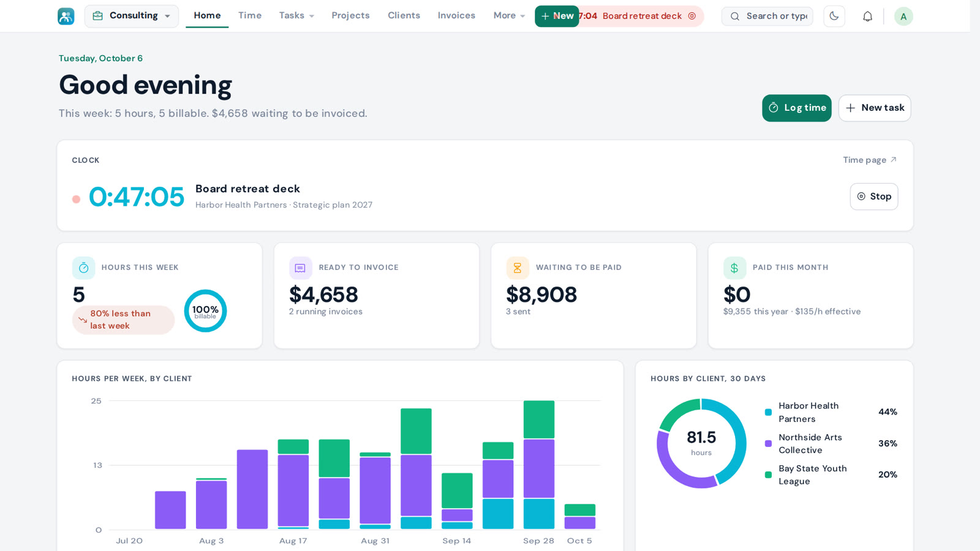Stop the running clock
Image resolution: width=980 pixels, height=551 pixels.
(x=874, y=197)
